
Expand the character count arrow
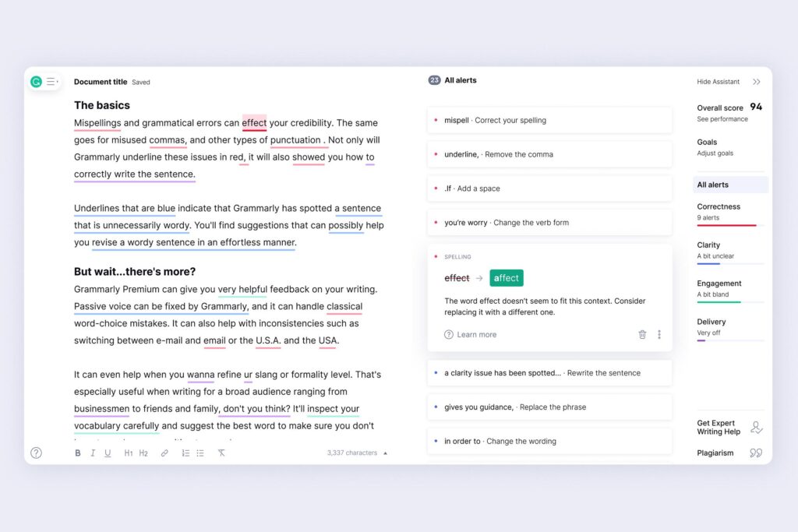[x=385, y=453]
